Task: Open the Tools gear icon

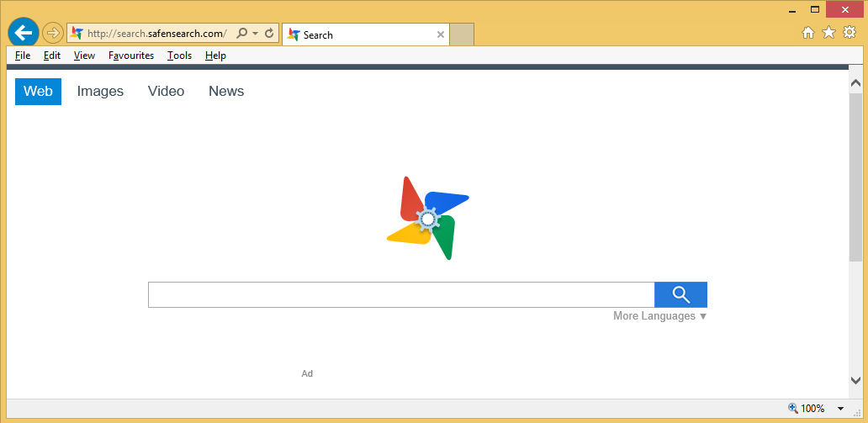Action: [x=849, y=33]
